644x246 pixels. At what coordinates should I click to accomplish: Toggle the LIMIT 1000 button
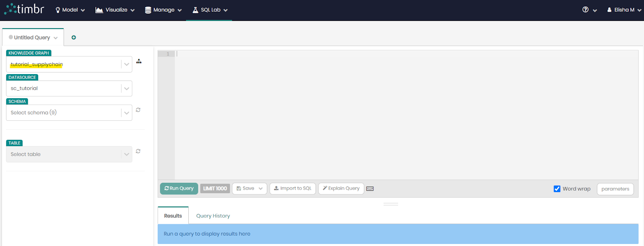pyautogui.click(x=215, y=188)
